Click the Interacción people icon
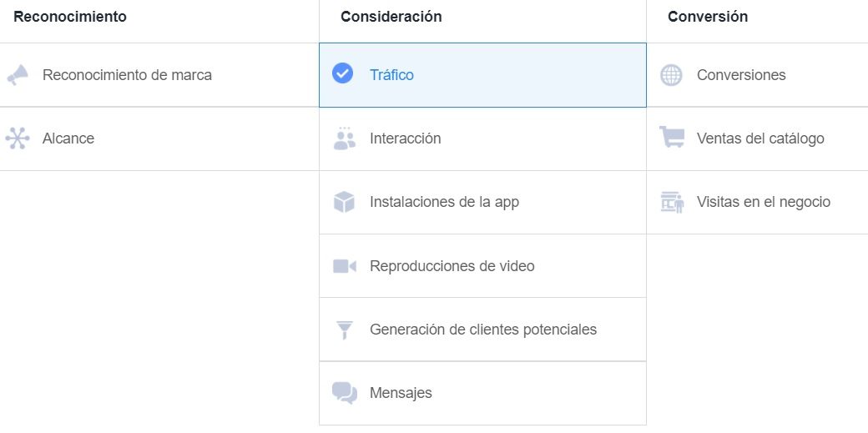868x433 pixels. point(345,138)
